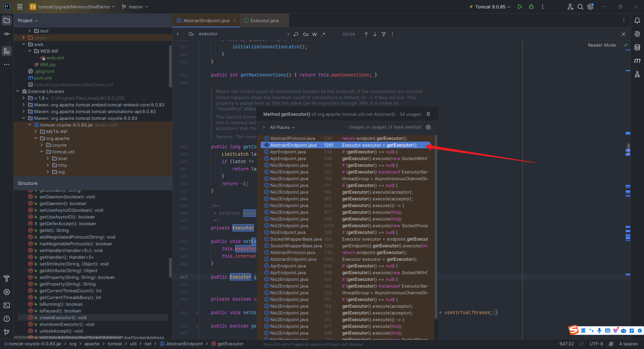Change 4 spaces indent setting
Viewport: 644px width, 349px height.
tap(628, 344)
